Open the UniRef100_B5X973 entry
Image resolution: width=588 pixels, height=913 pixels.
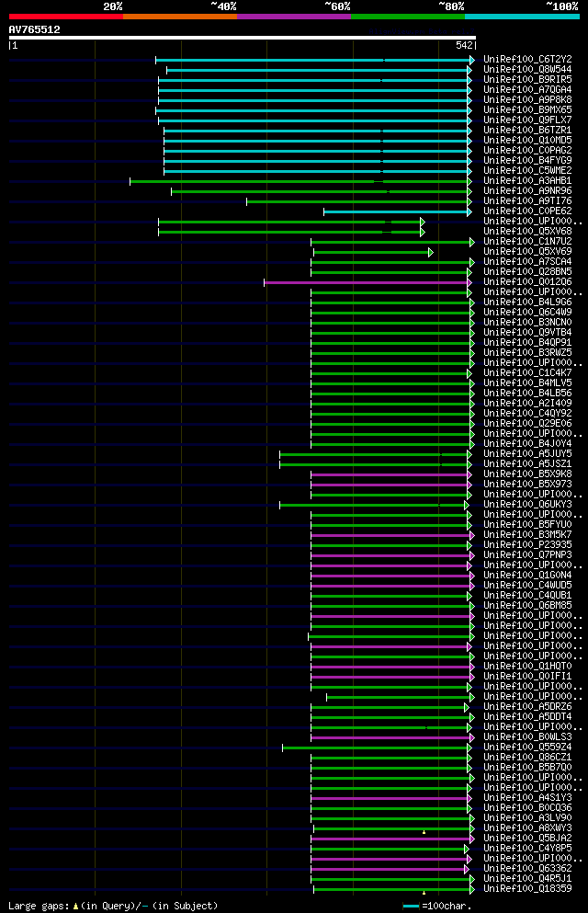[527, 484]
